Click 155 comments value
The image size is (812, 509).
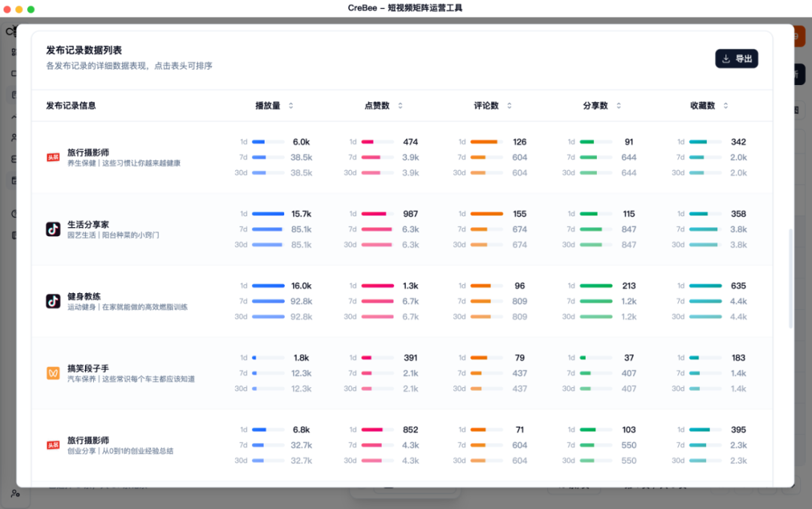pyautogui.click(x=520, y=214)
